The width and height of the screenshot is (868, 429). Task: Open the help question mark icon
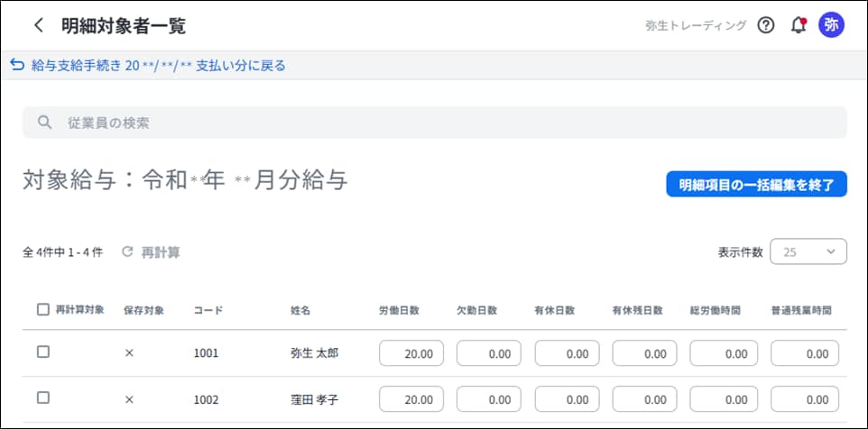pos(766,25)
